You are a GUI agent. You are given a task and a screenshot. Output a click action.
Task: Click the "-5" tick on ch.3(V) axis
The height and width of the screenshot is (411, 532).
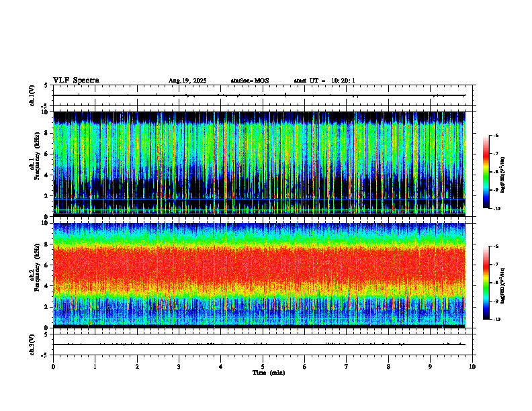[x=44, y=355]
